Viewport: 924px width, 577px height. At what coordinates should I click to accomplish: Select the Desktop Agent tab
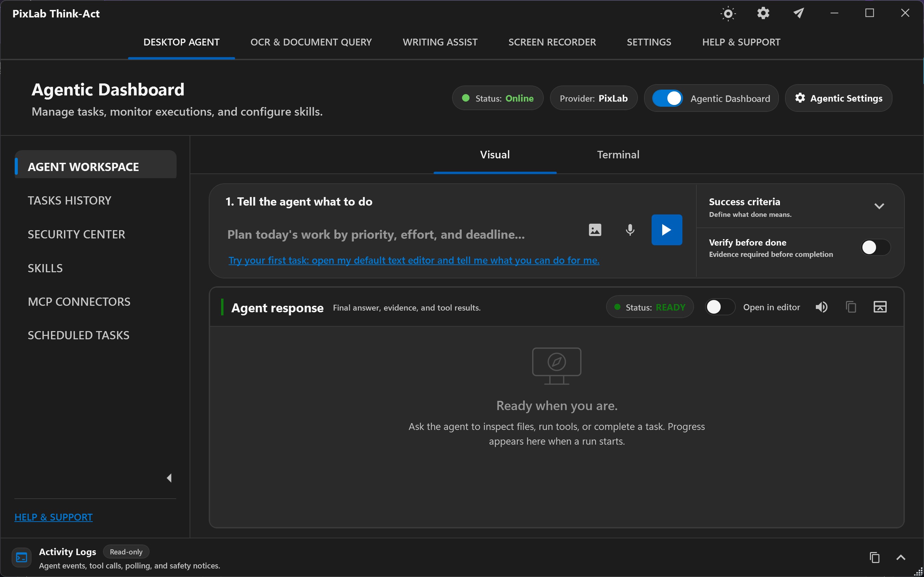tap(181, 42)
